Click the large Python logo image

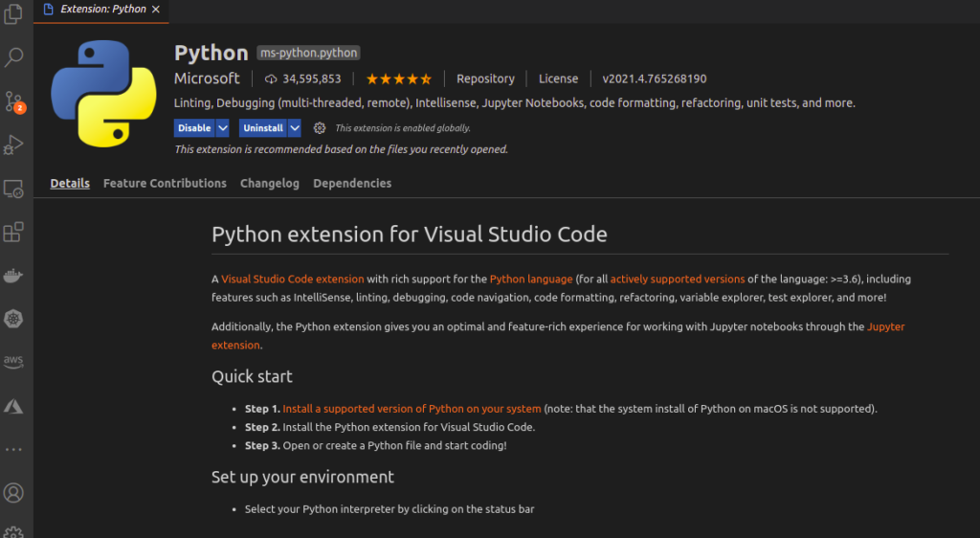(x=103, y=94)
